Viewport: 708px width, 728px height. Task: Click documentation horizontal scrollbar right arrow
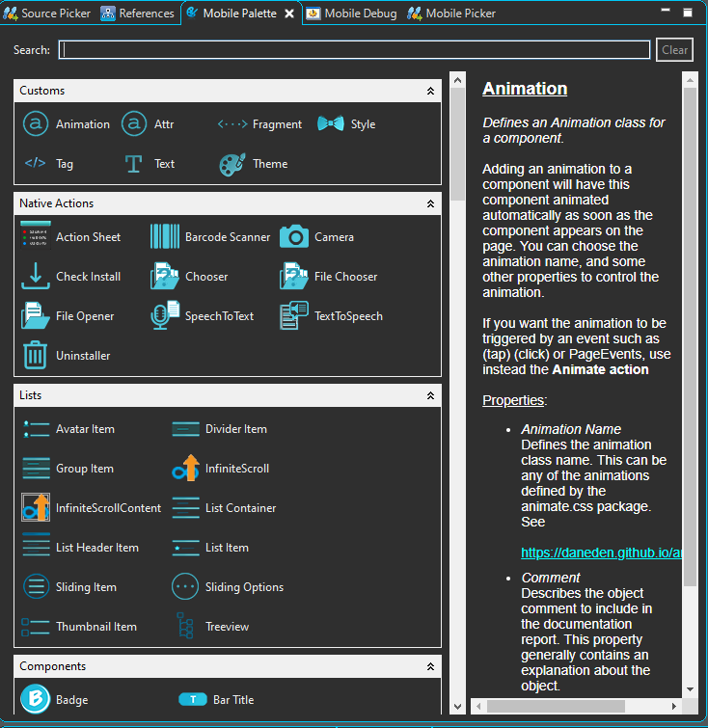674,706
